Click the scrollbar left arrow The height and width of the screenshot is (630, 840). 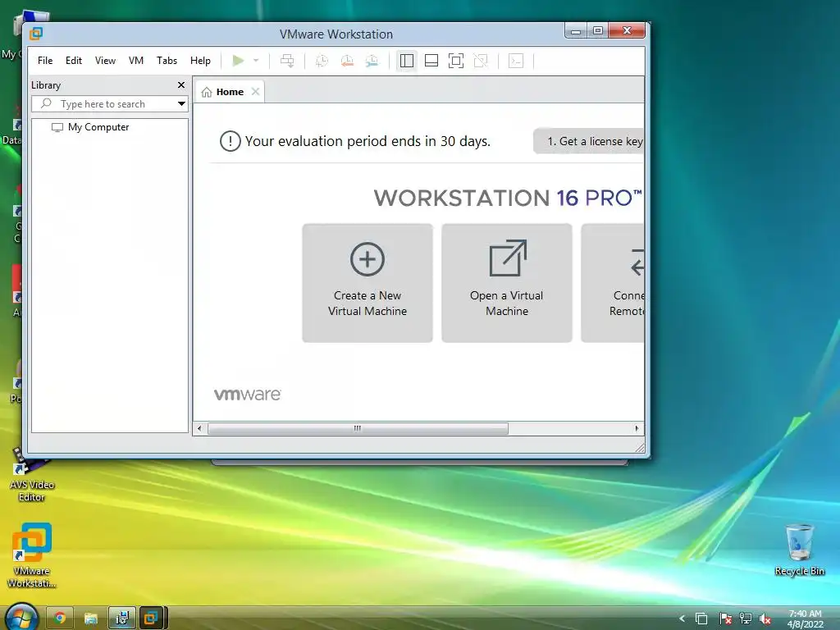point(200,428)
